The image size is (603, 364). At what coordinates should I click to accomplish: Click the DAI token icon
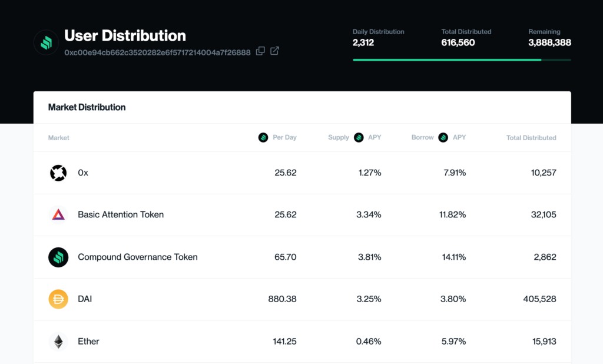point(58,299)
